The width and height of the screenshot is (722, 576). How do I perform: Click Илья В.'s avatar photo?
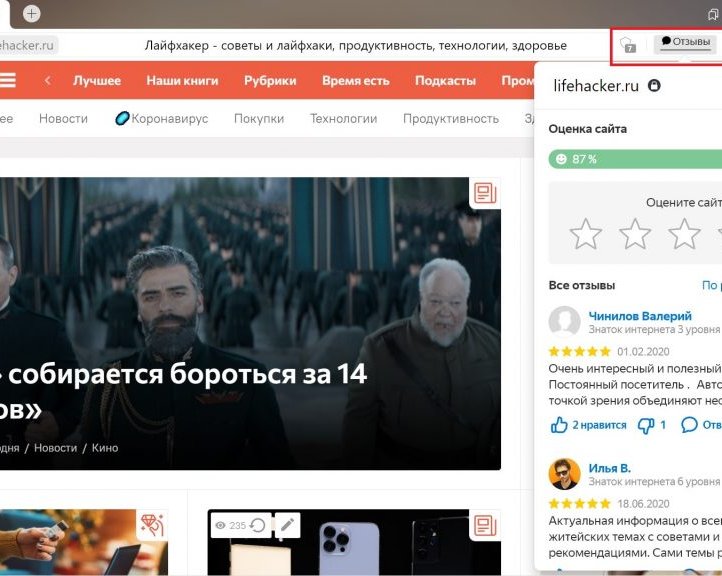564,474
